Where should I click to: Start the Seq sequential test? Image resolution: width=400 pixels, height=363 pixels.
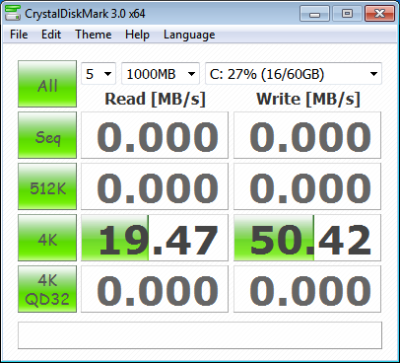point(47,135)
